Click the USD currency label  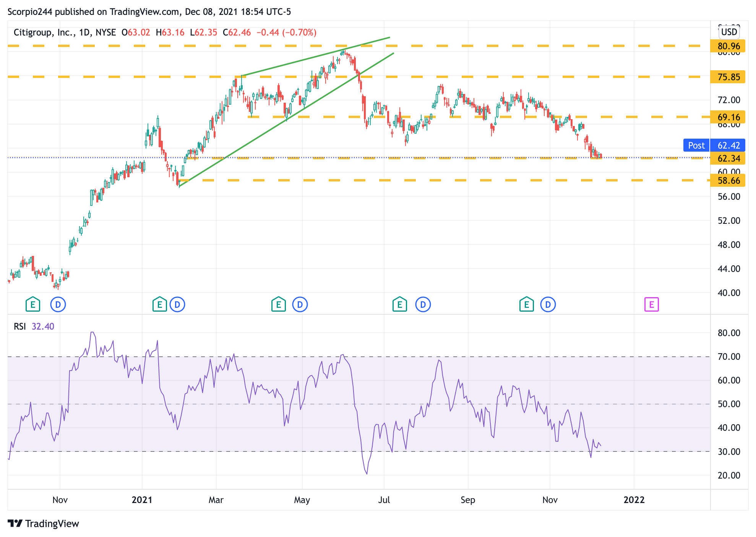729,32
